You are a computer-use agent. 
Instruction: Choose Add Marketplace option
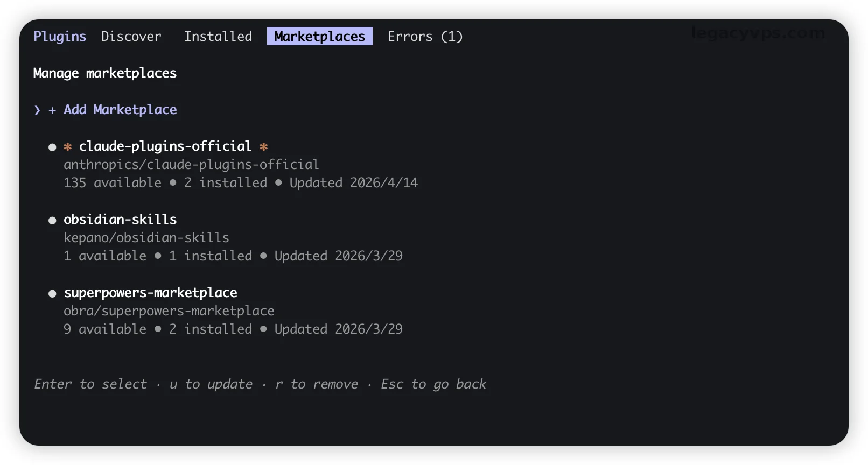(120, 110)
